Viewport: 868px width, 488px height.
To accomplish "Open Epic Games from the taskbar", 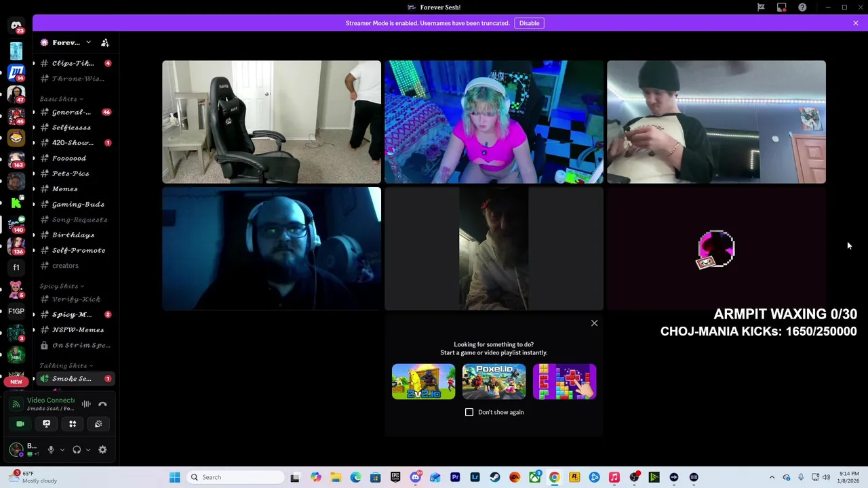I will click(395, 477).
